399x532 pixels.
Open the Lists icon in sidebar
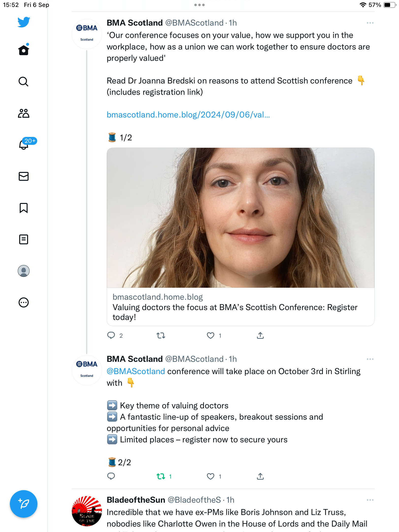24,239
